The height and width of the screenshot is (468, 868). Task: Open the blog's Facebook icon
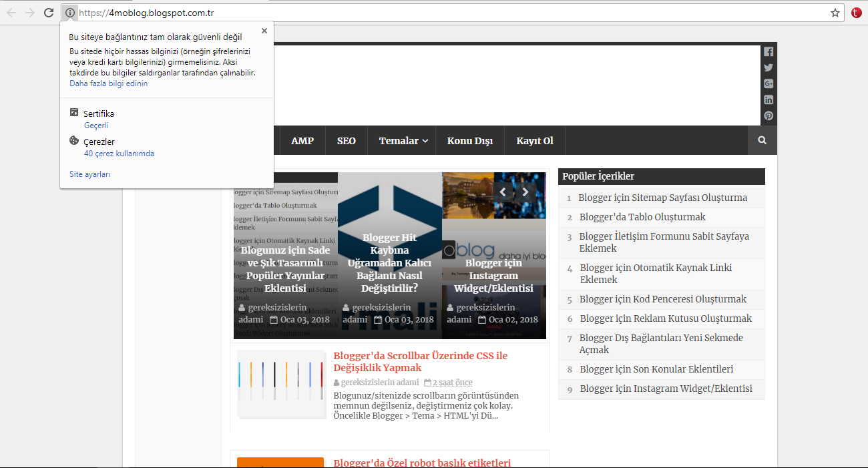pos(769,51)
